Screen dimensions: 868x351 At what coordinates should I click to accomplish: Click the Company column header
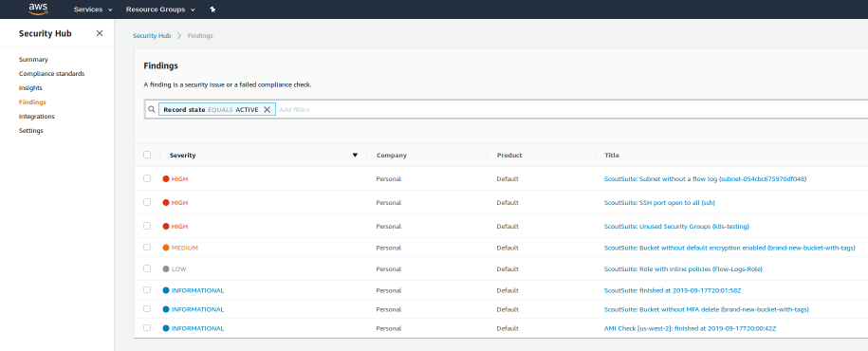(392, 156)
